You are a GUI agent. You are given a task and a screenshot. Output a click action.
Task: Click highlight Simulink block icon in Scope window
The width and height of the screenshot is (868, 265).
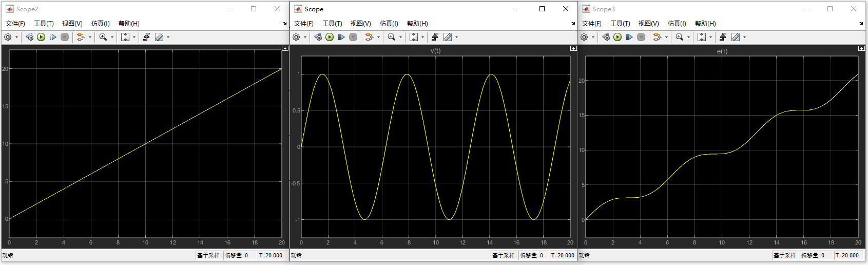(369, 37)
